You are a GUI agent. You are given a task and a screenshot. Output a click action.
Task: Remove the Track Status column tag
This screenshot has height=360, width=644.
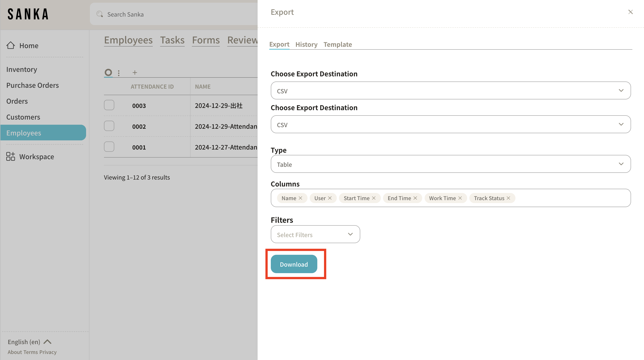click(508, 198)
